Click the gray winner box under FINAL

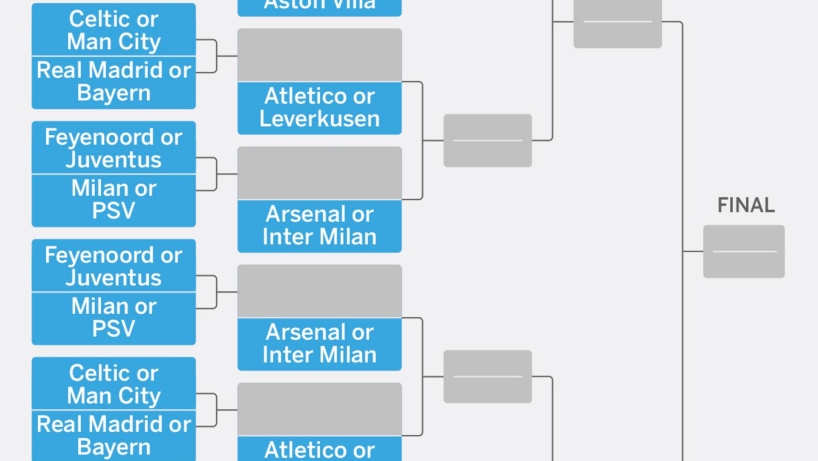[744, 251]
